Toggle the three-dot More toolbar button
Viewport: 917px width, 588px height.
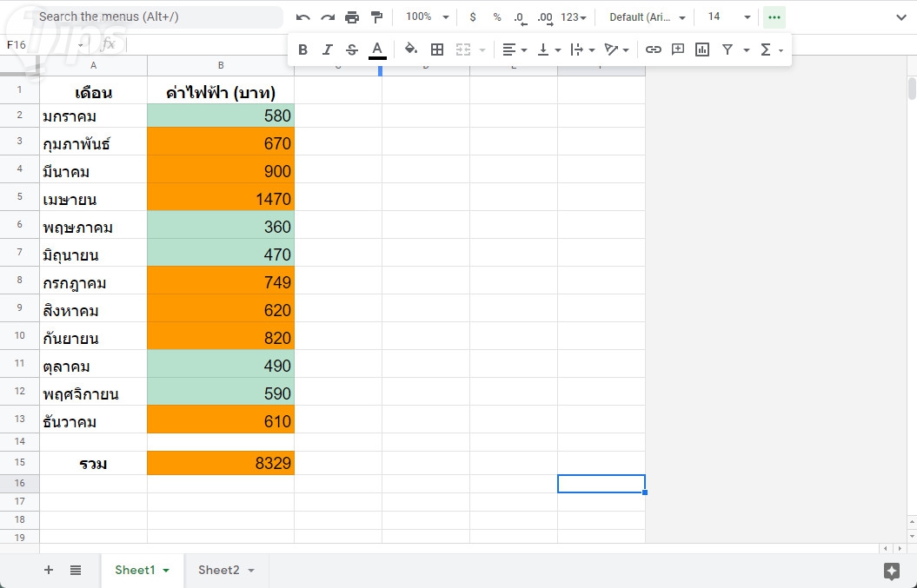point(774,17)
